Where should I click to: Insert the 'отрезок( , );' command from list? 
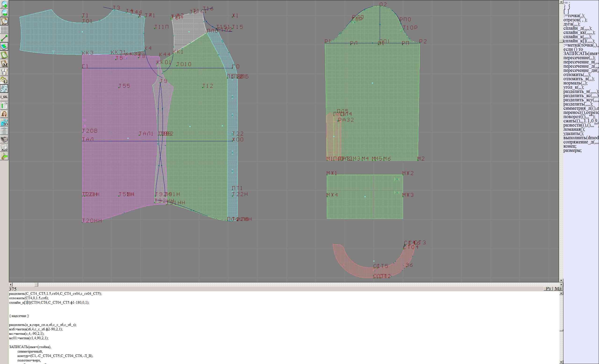575,20
